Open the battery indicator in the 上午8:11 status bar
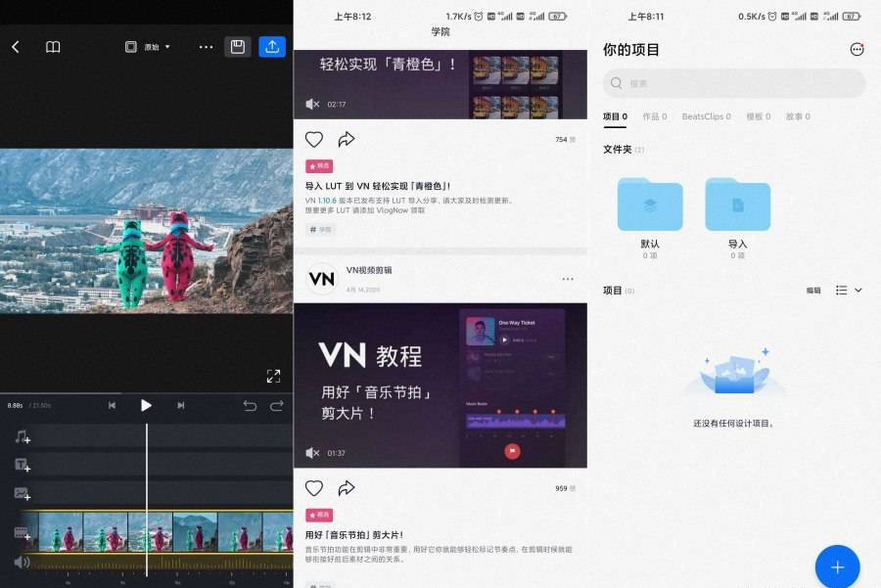Screen dimensions: 881x588 click(x=852, y=17)
